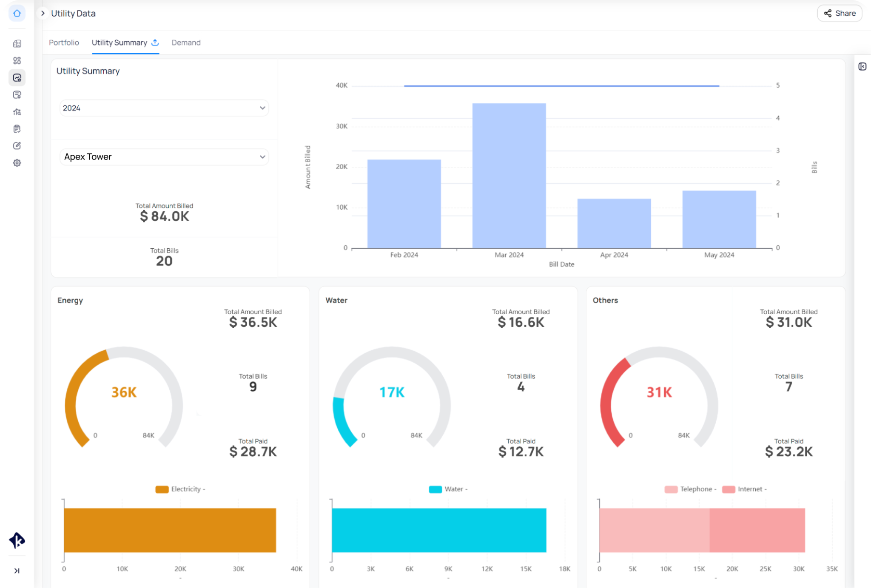Click the upload icon beside Utility Summary tab
Screen dimensions: 871x588
(x=155, y=43)
